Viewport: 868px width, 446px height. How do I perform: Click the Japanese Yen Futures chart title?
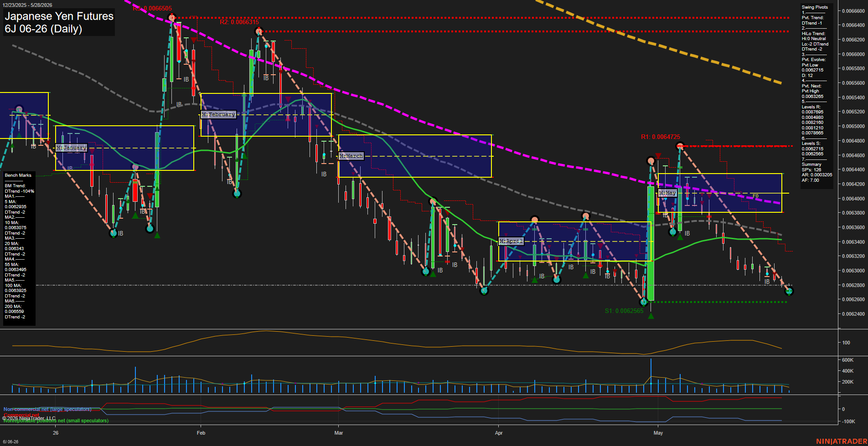59,16
